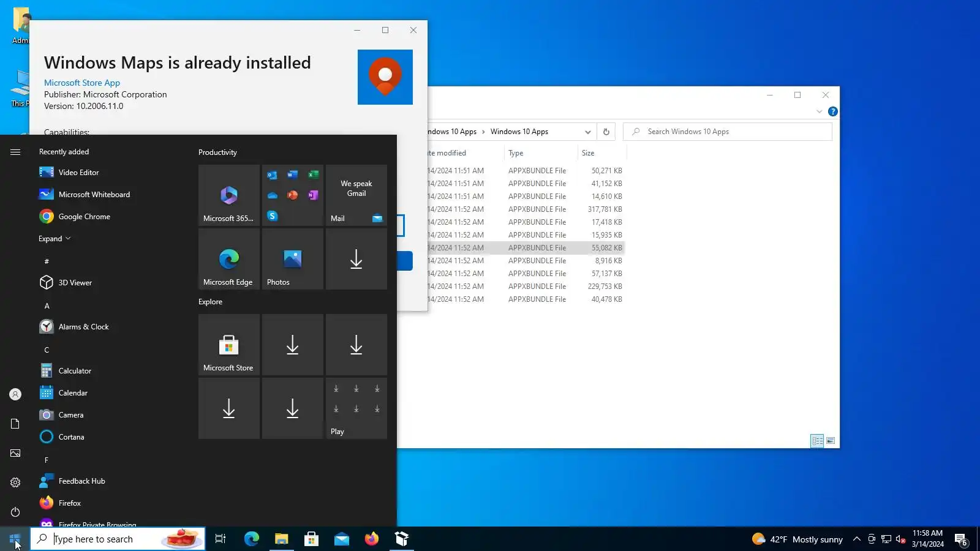Screen dimensions: 980x551
Task: Open the Play folder tile
Action: coord(356,408)
